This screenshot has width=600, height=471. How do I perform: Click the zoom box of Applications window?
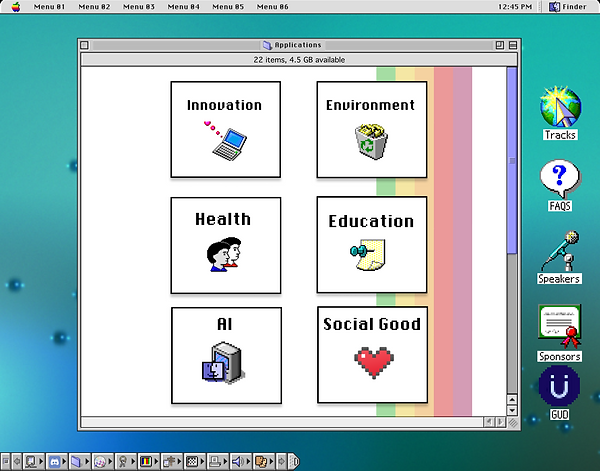tap(500, 45)
